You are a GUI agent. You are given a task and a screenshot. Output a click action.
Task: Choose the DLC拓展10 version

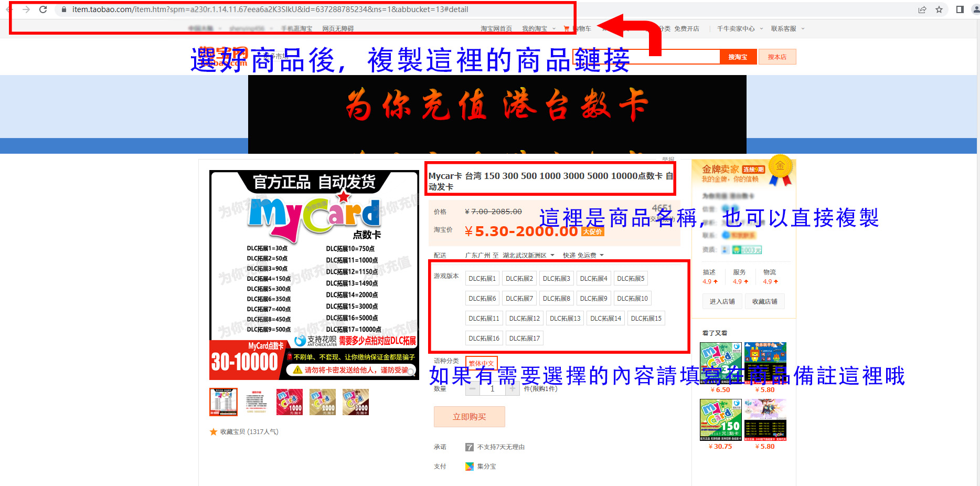tap(632, 299)
